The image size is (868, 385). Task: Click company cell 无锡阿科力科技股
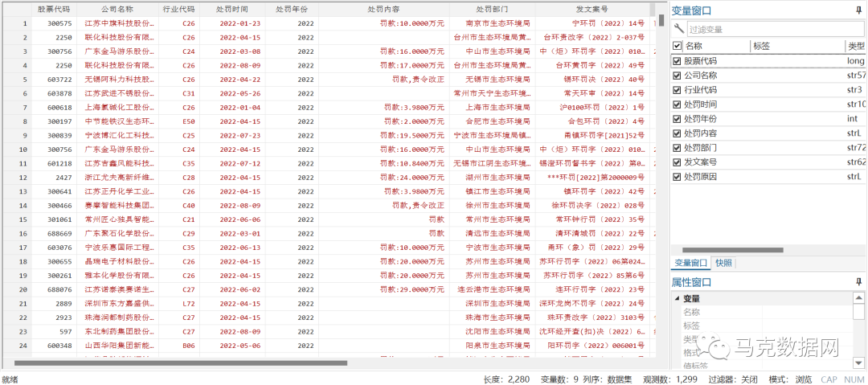(x=117, y=80)
